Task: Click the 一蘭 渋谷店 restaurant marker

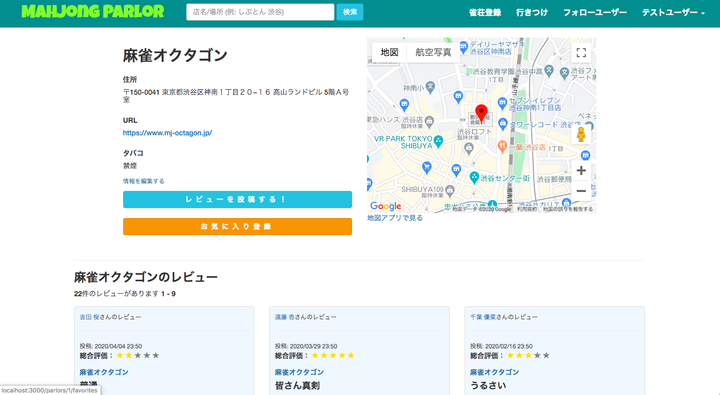Action: pos(502,147)
